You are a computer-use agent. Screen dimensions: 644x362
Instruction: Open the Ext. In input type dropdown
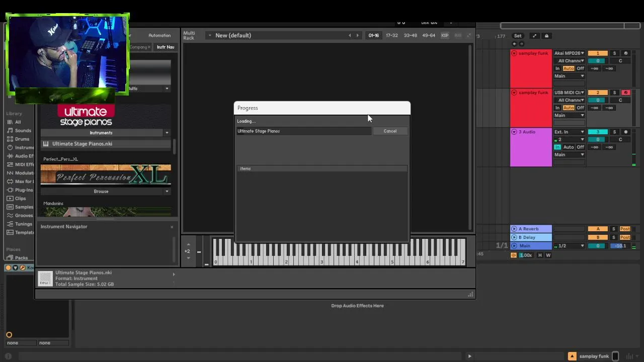pos(569,132)
